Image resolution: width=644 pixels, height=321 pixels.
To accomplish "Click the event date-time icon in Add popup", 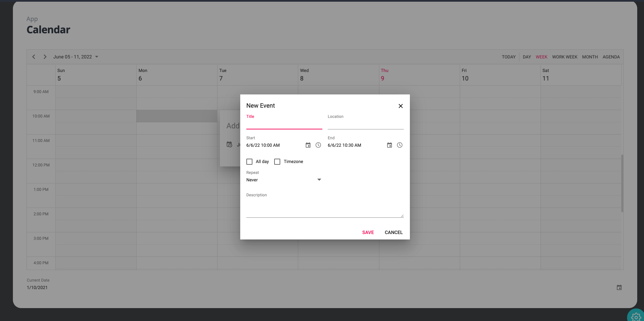I will 229,144.
